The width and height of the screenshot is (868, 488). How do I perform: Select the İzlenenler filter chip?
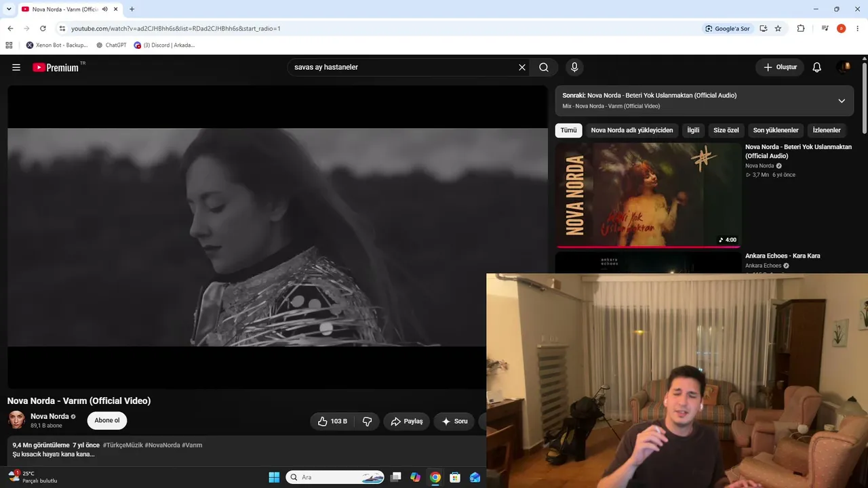[x=827, y=130]
